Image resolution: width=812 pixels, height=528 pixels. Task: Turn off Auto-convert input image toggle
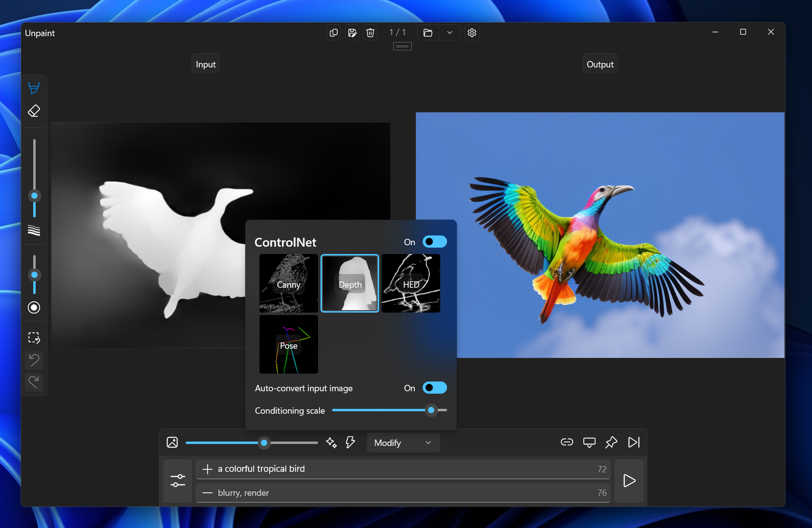click(x=434, y=388)
